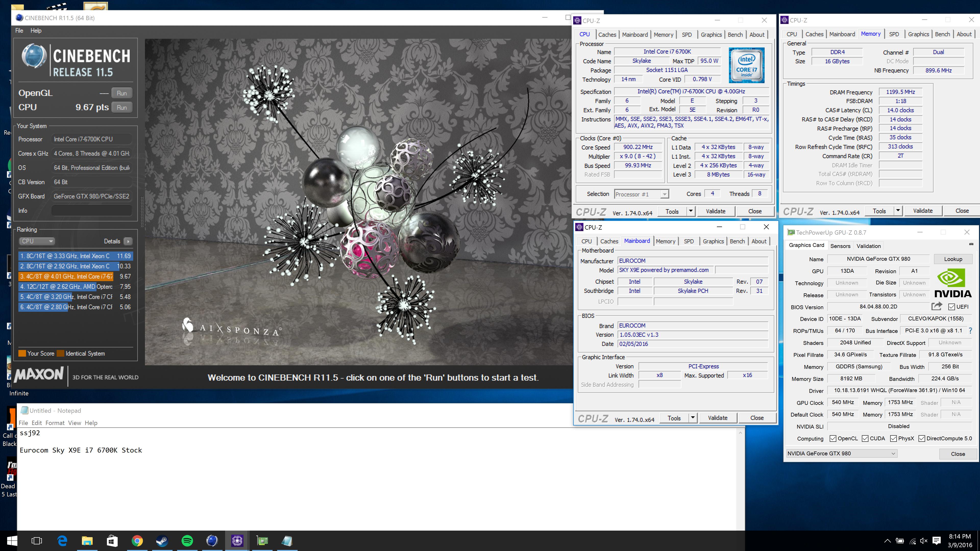Click the Bus Interface question mark in GPU-Z
Viewport: 980px width, 551px height.
coord(970,331)
